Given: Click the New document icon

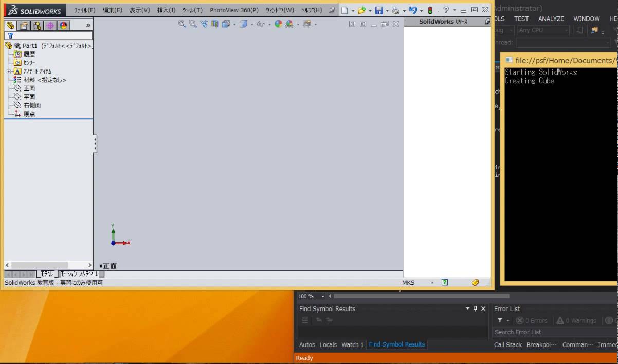Looking at the screenshot, I should [345, 10].
